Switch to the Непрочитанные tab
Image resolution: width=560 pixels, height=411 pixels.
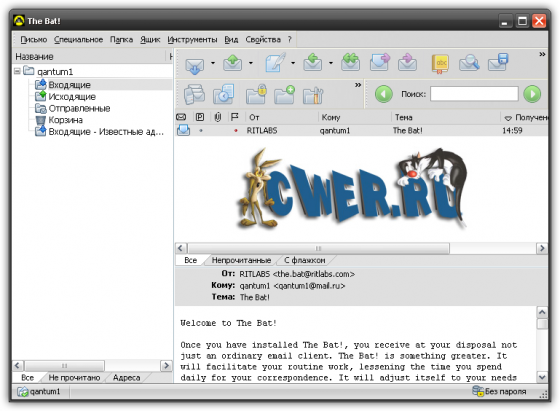[241, 260]
